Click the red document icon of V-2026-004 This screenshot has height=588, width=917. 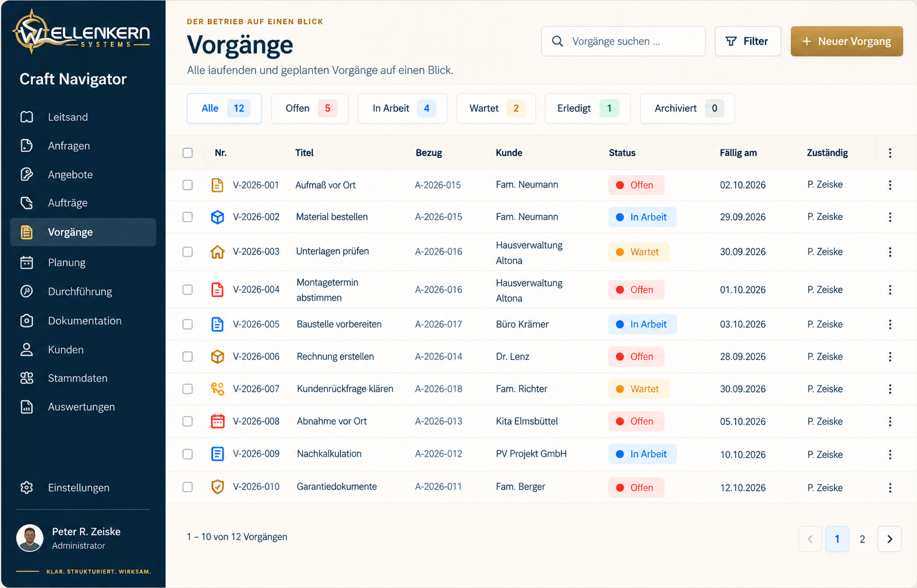click(x=217, y=290)
